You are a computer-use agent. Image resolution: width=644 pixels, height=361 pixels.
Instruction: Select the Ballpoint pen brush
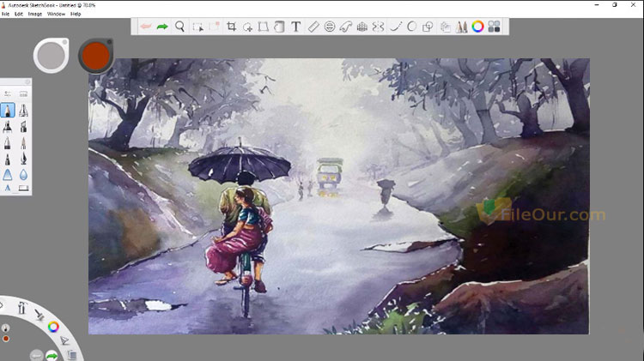click(8, 142)
